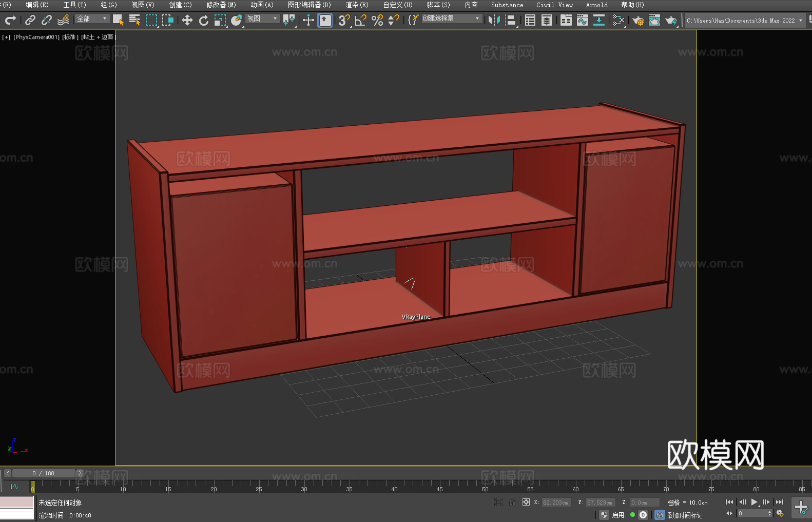This screenshot has width=812, height=522.
Task: Show the Ribbon toggle icon
Action: (x=566, y=20)
